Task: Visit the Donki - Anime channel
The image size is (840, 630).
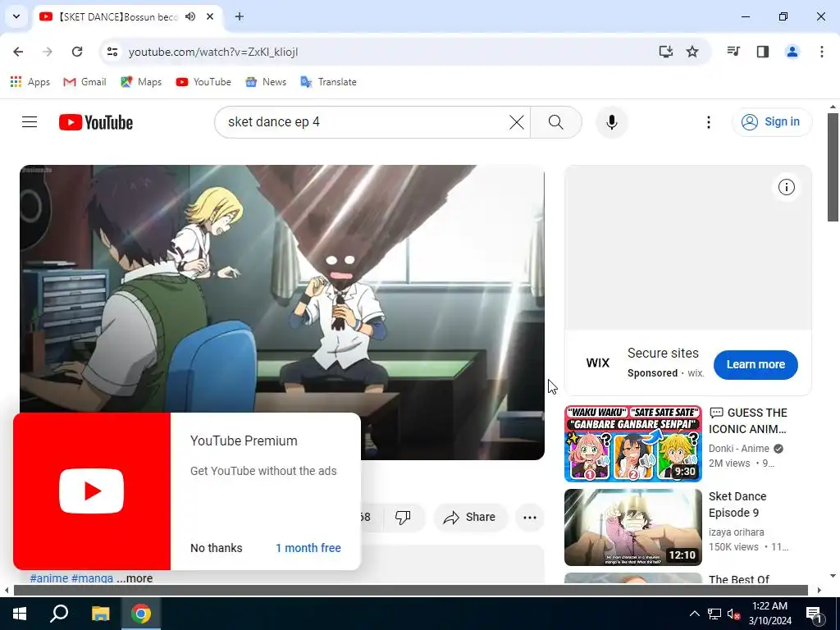Action: pos(739,449)
